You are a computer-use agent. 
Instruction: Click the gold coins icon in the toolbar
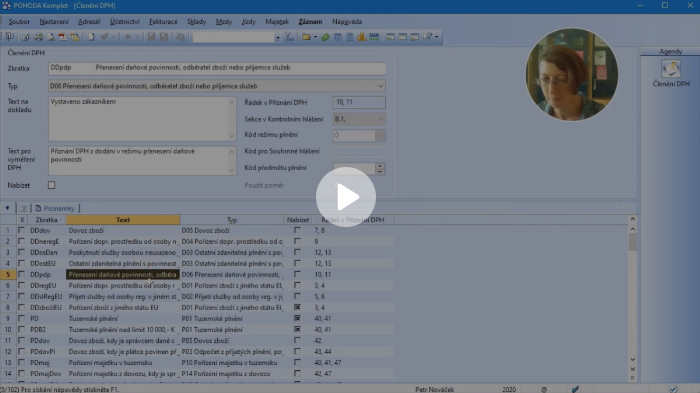[362, 37]
